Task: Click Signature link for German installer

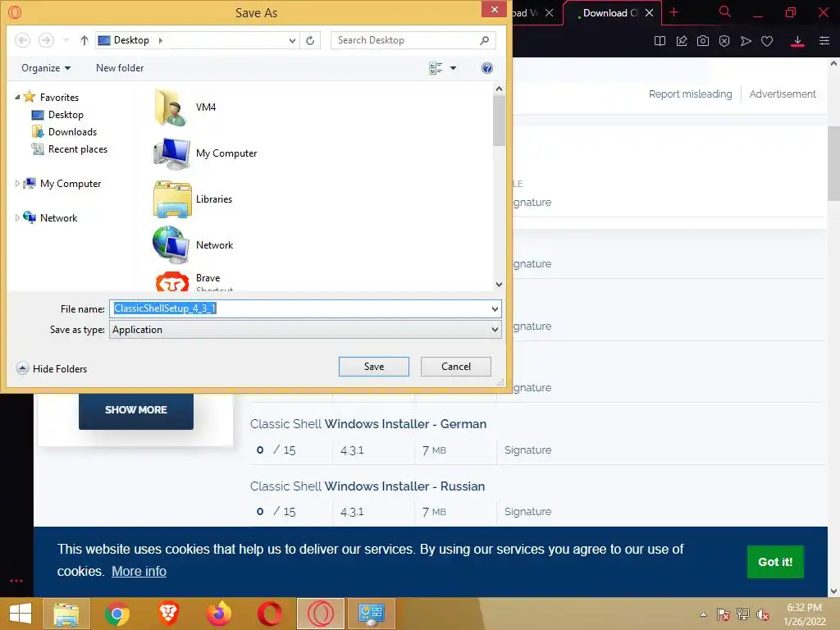Action: click(527, 450)
